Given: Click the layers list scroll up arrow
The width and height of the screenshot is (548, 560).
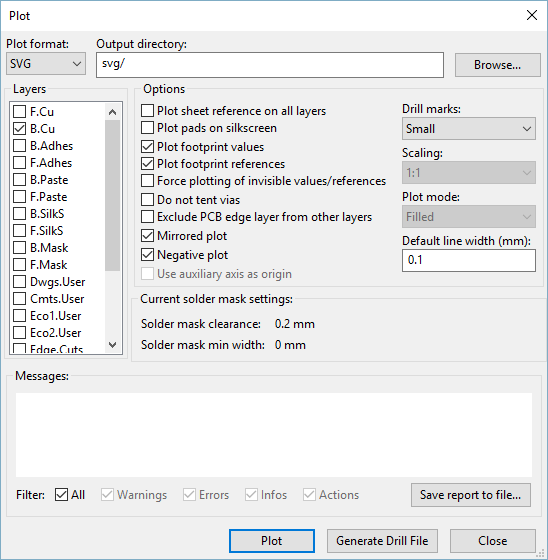Looking at the screenshot, I should tap(113, 112).
